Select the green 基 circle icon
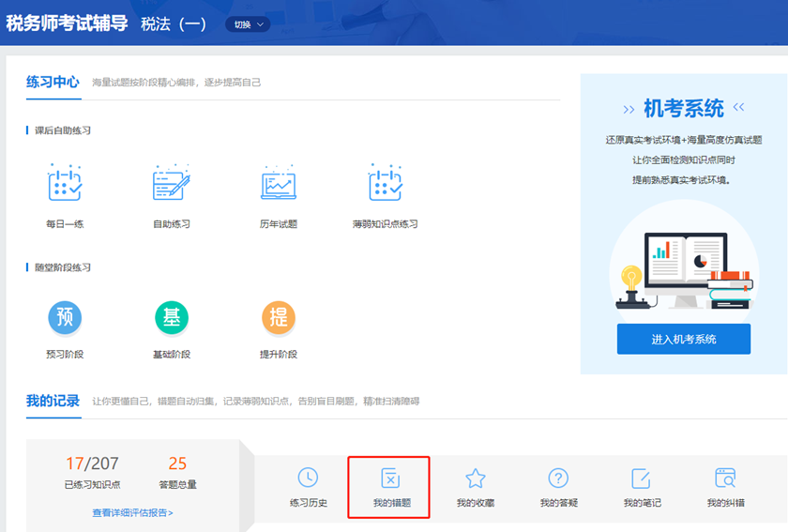The width and height of the screenshot is (788, 532). click(172, 317)
